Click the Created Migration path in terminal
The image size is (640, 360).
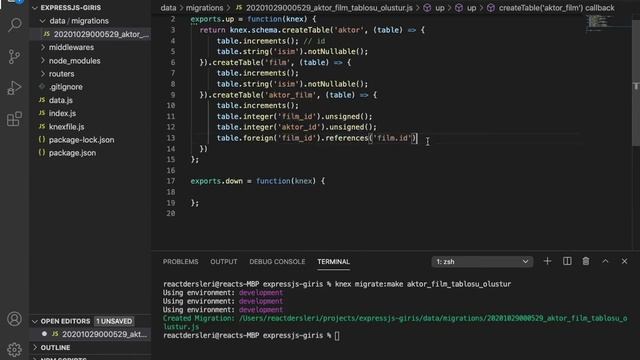click(x=433, y=318)
